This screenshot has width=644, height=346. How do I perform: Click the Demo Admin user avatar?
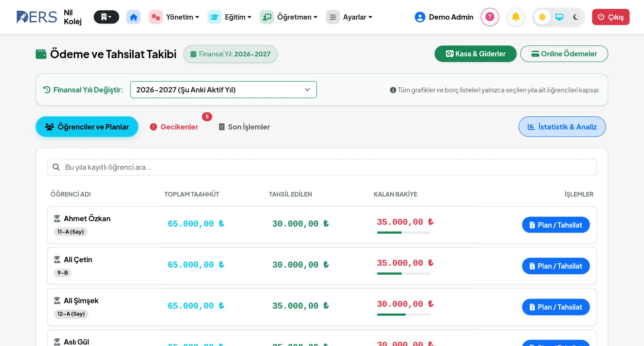click(420, 17)
